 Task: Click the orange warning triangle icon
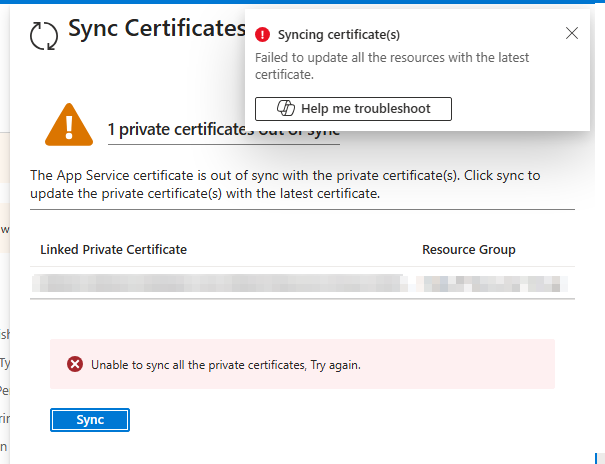[x=69, y=125]
